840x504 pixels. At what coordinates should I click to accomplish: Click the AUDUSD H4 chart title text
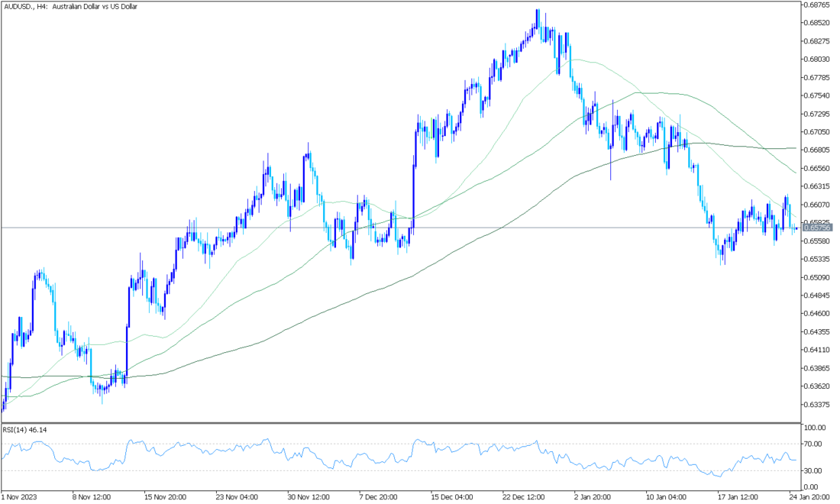[71, 6]
